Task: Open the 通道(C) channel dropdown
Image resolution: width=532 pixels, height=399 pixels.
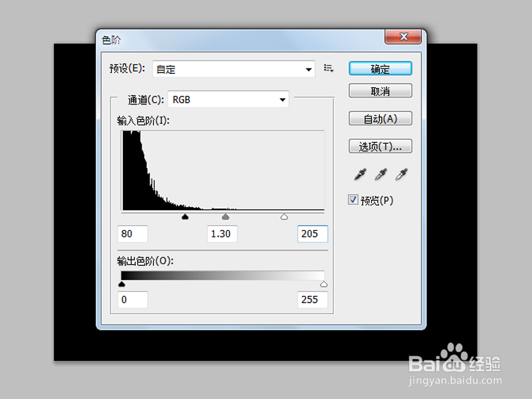Action: pos(228,99)
